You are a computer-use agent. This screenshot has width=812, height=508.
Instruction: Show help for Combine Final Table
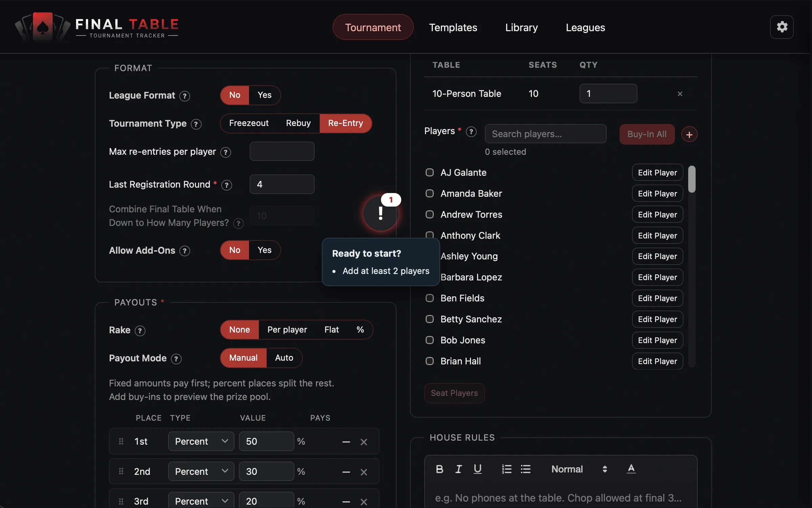pyautogui.click(x=238, y=224)
